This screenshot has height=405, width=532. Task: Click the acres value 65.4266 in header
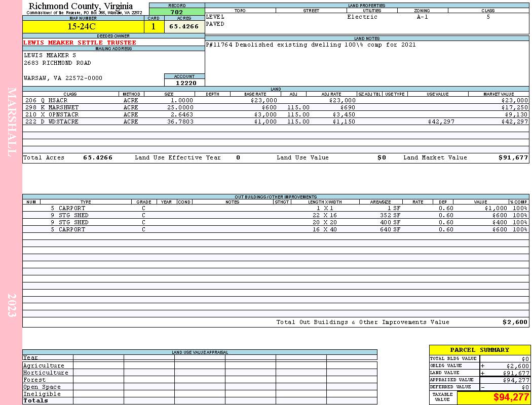tap(184, 26)
